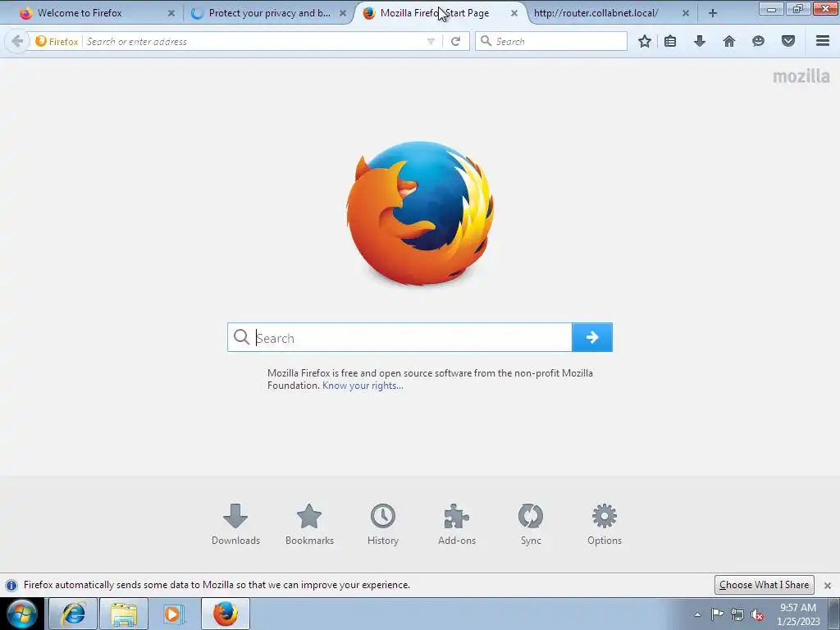Open the Windows Start menu
The width and height of the screenshot is (840, 630).
[22, 614]
